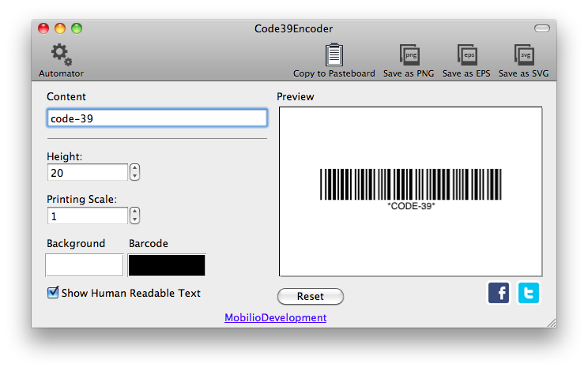Minimize window with yellow button
This screenshot has height=371, width=588.
(x=60, y=28)
